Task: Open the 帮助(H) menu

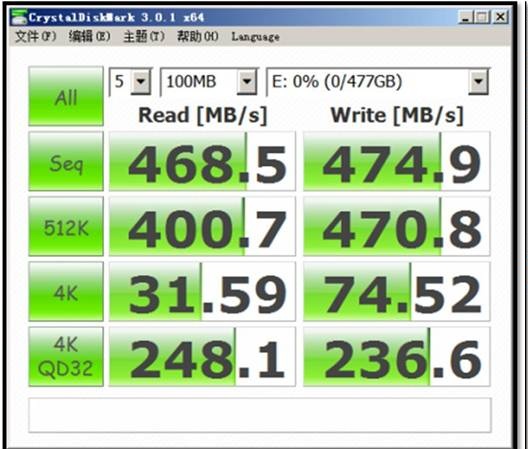Action: [x=198, y=36]
